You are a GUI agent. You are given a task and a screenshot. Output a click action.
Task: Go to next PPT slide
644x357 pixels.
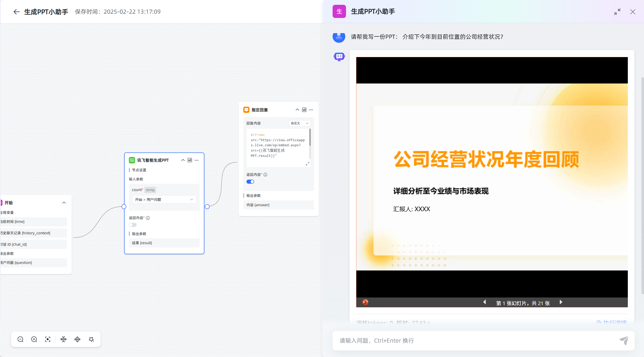pyautogui.click(x=561, y=302)
